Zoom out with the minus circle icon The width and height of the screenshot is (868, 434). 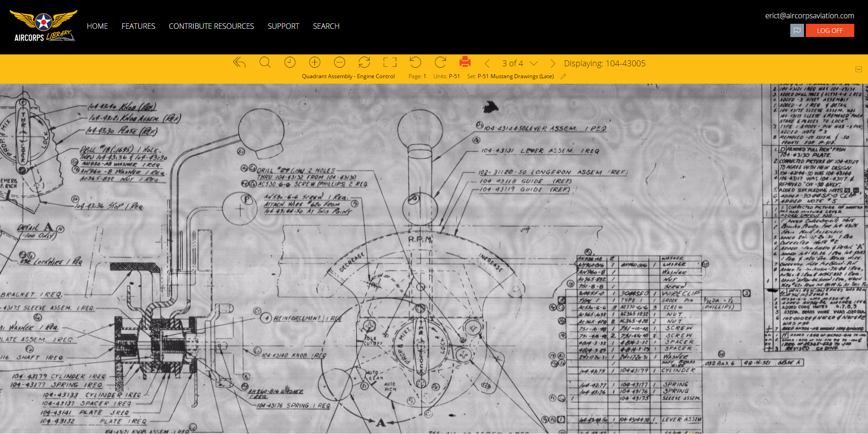pyautogui.click(x=339, y=63)
